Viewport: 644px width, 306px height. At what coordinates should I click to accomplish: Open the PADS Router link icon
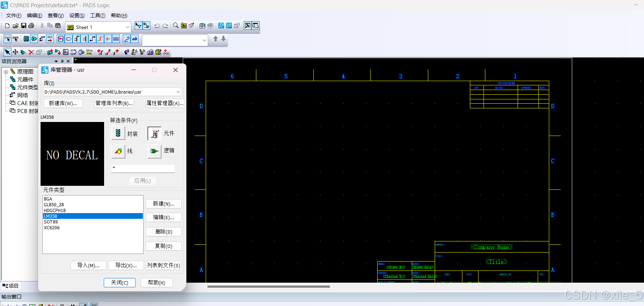(229, 26)
